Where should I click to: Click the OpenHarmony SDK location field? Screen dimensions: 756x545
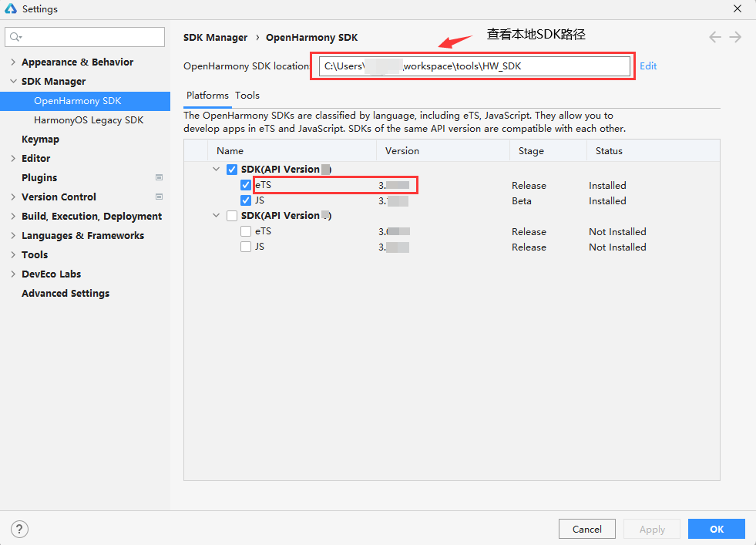pos(474,66)
